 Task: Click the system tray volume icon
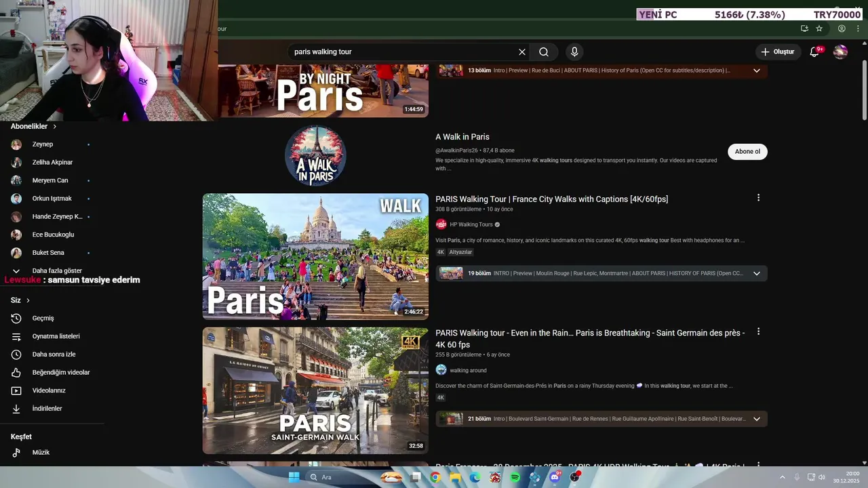pos(821,477)
